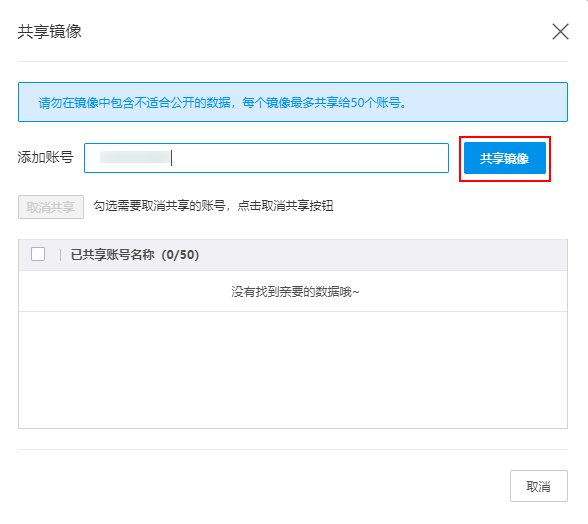
Task: Click the 没有找到亲要的数据哦 empty message
Action: (x=295, y=291)
